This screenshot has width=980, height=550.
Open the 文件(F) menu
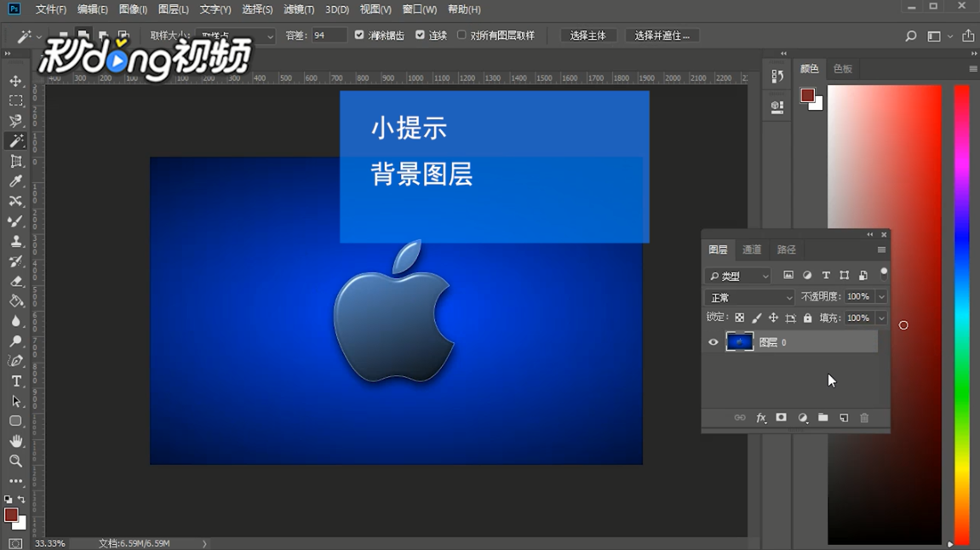(50, 9)
